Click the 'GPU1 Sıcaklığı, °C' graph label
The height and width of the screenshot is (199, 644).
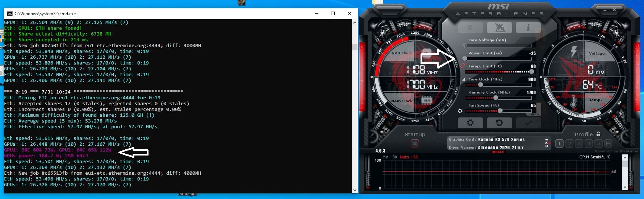tap(595, 157)
